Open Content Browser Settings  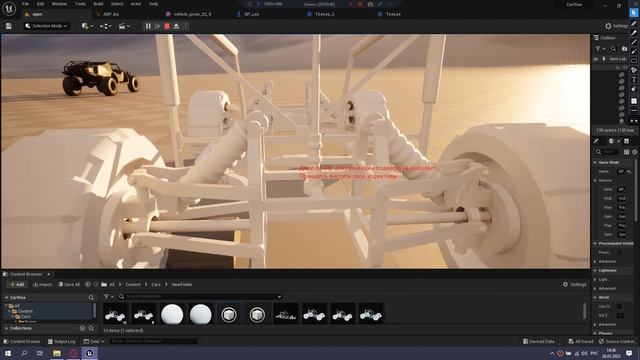(x=575, y=284)
